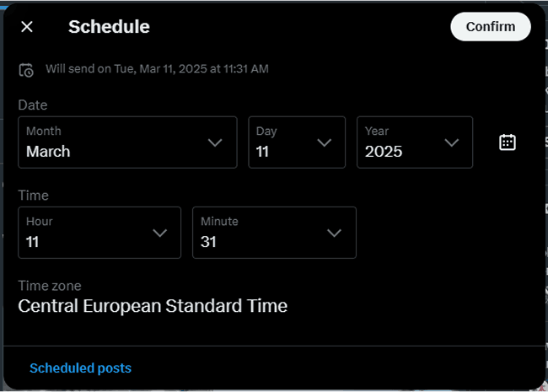548x392 pixels.
Task: Click the chevron arrow in the Hour field
Action: coord(159,233)
